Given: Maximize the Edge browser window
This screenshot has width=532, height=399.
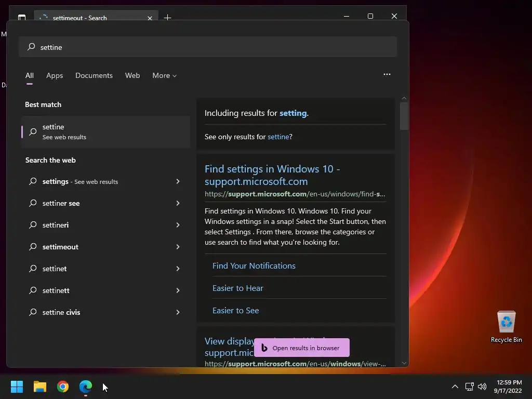Looking at the screenshot, I should [x=370, y=16].
